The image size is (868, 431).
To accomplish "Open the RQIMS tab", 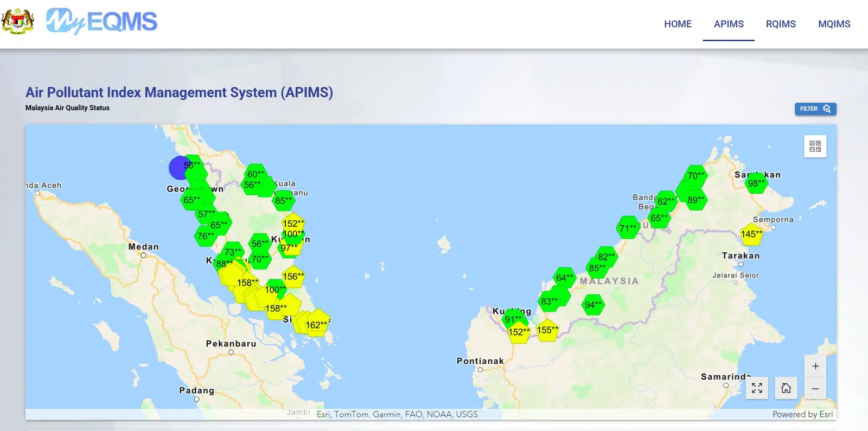I will pos(781,24).
